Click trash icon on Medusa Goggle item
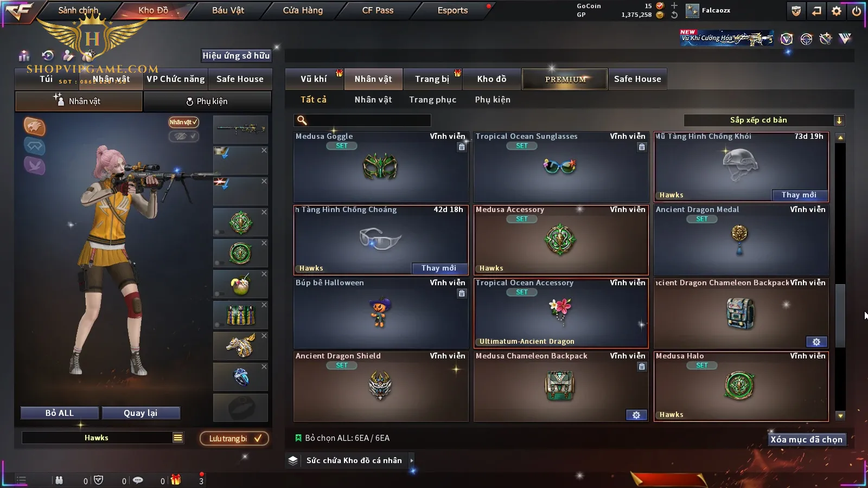The height and width of the screenshot is (488, 868). point(462,147)
